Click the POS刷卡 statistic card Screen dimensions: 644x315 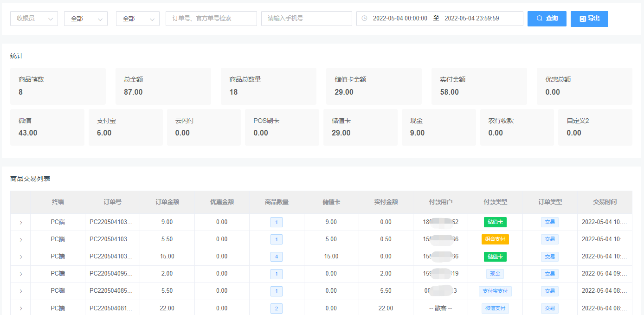click(282, 127)
